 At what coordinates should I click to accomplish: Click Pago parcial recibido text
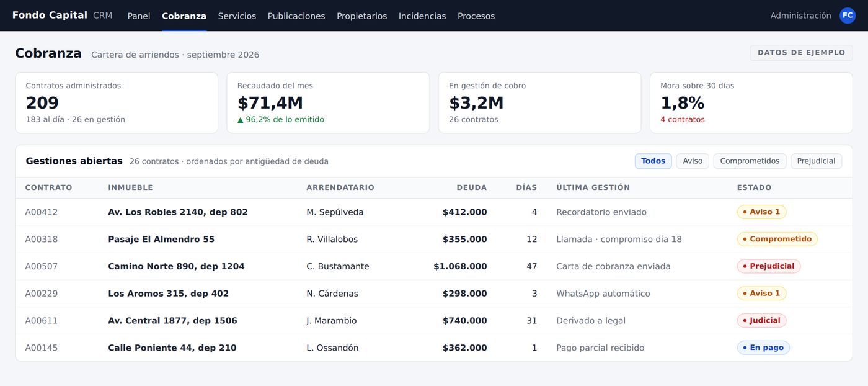pos(600,348)
